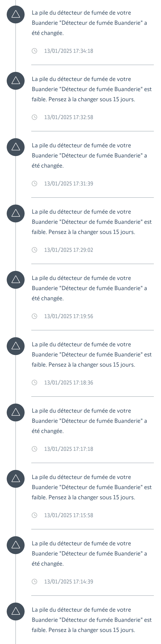
Task: Click clock icon beside 17:18:36 timestamp
Action: 34,383
